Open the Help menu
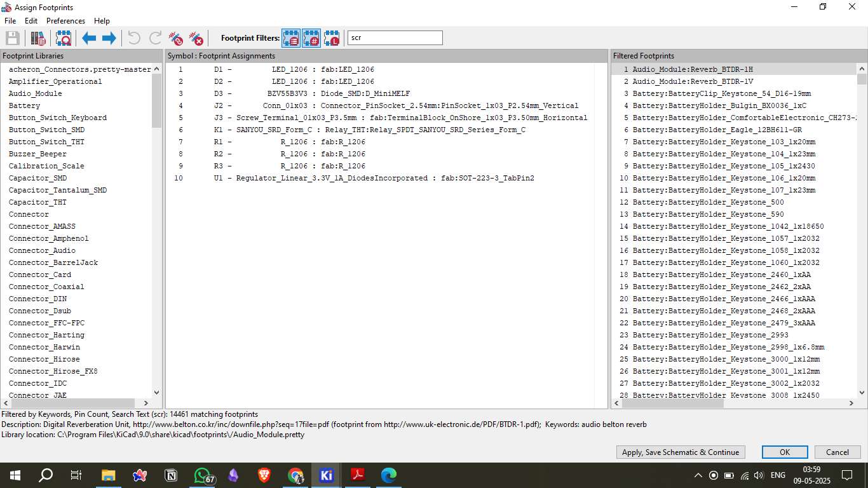Image resolution: width=868 pixels, height=488 pixels. point(102,21)
